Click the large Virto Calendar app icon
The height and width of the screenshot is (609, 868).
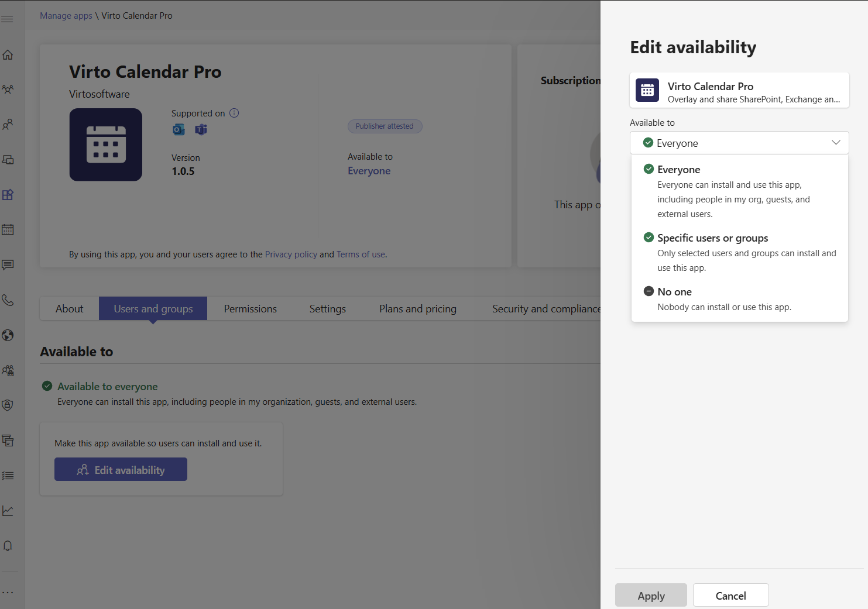[106, 144]
